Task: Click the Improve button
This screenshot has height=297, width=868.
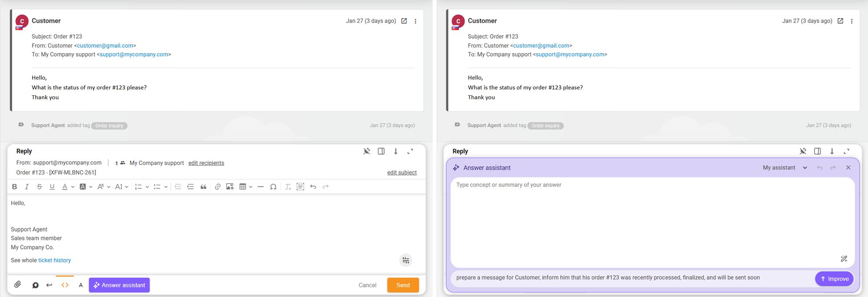Action: [x=834, y=279]
